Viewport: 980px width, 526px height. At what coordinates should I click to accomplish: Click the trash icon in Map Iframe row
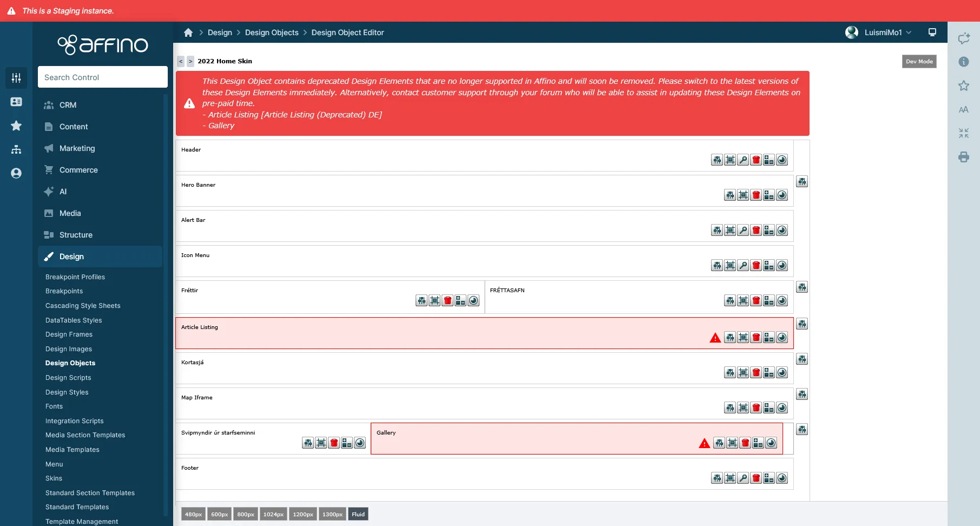click(756, 407)
